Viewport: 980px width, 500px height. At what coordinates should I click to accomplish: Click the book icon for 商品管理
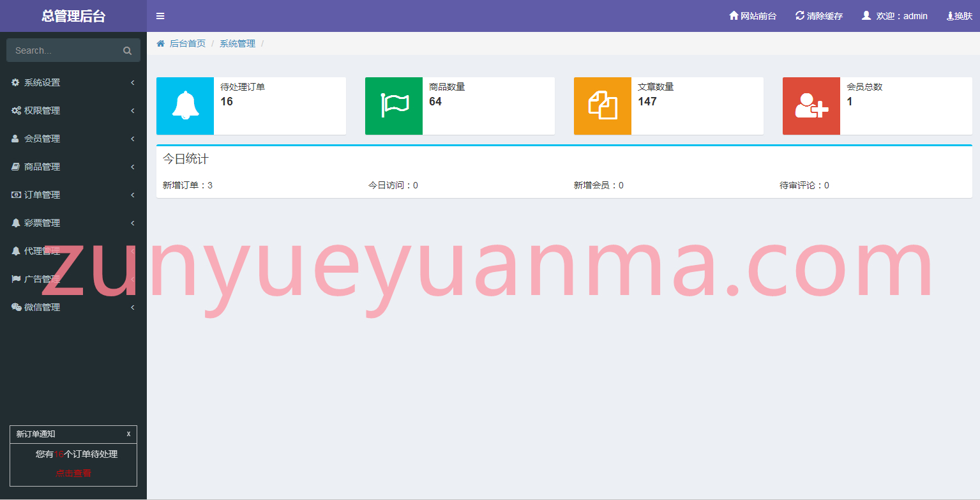(x=16, y=167)
